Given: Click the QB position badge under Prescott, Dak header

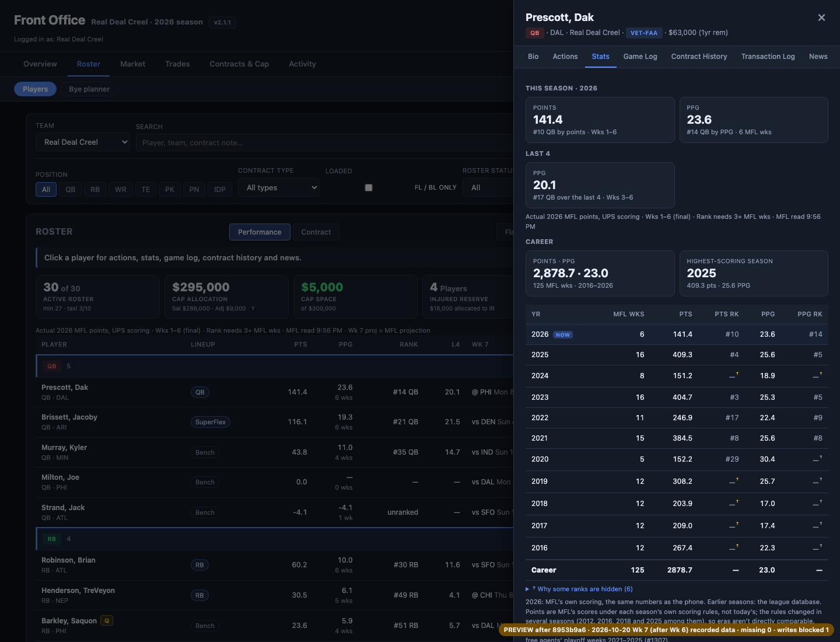Looking at the screenshot, I should coord(534,33).
